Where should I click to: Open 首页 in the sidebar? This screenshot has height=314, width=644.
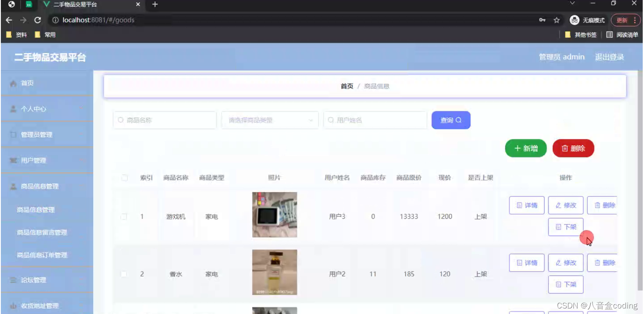pos(47,83)
